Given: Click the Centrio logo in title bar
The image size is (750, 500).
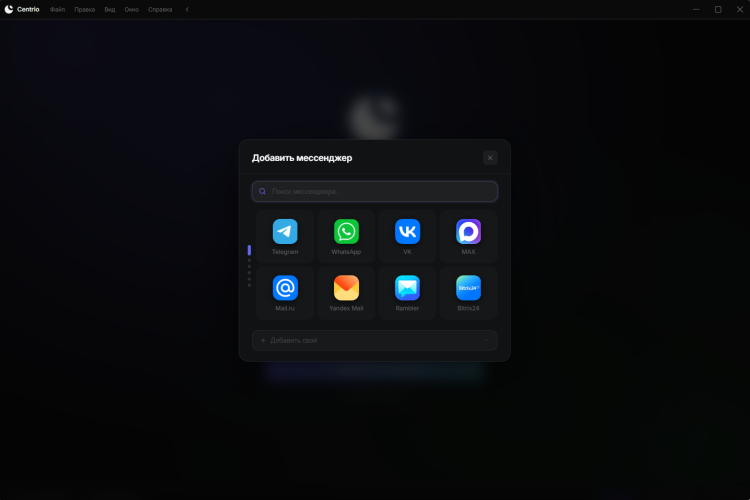Looking at the screenshot, I should click(9, 9).
